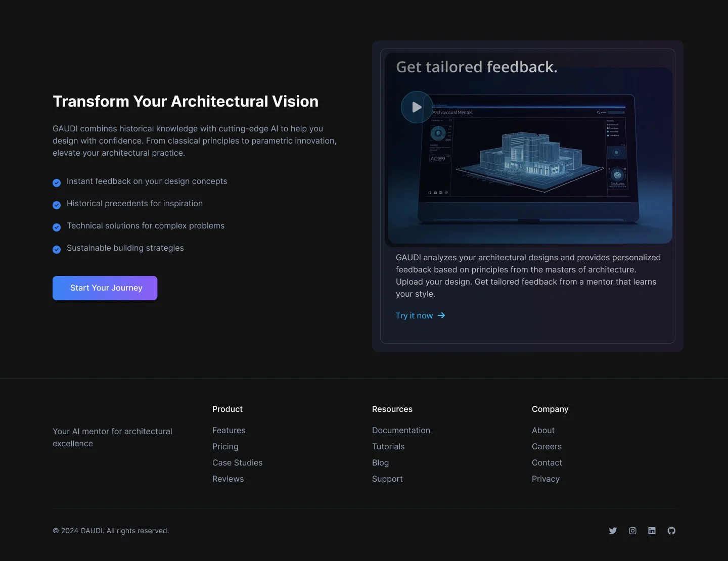Click the Company footer column heading
Viewport: 728px width, 561px height.
click(550, 409)
